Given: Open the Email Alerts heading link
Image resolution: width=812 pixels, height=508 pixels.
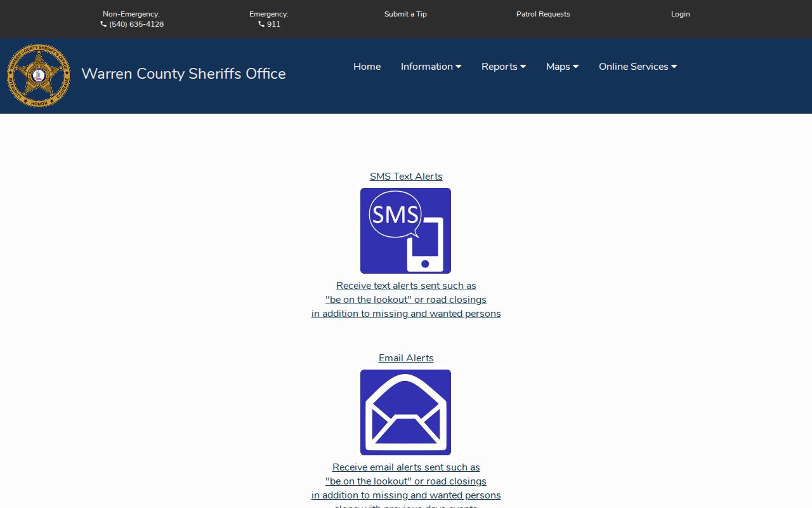Looking at the screenshot, I should click(x=406, y=358).
